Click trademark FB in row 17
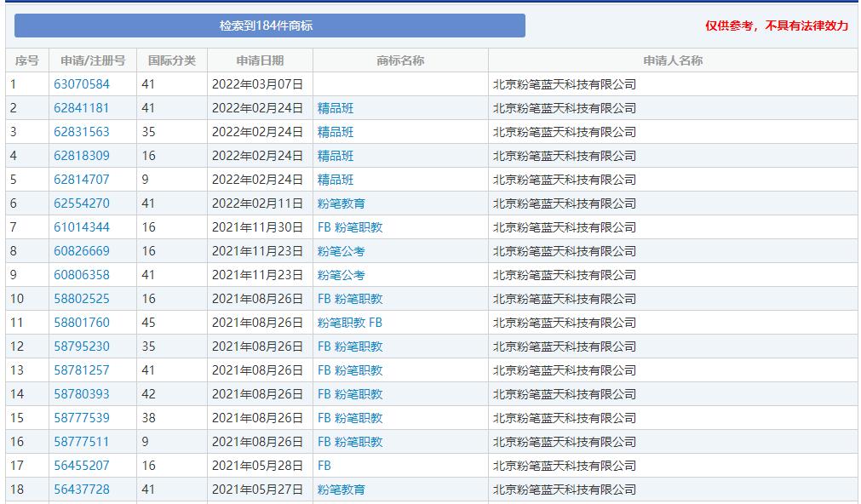Viewport: 861px width, 504px height. [x=324, y=466]
